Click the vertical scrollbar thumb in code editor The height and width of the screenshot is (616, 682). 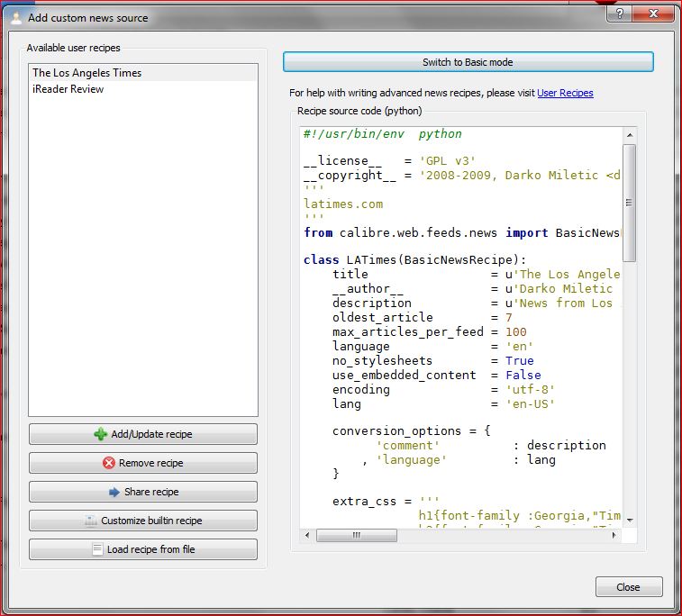pos(629,203)
